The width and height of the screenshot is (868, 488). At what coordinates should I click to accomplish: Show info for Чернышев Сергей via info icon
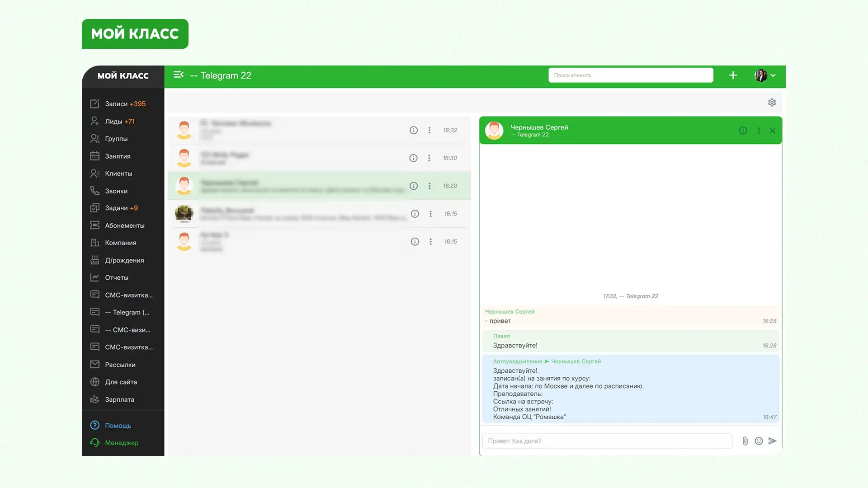[743, 131]
